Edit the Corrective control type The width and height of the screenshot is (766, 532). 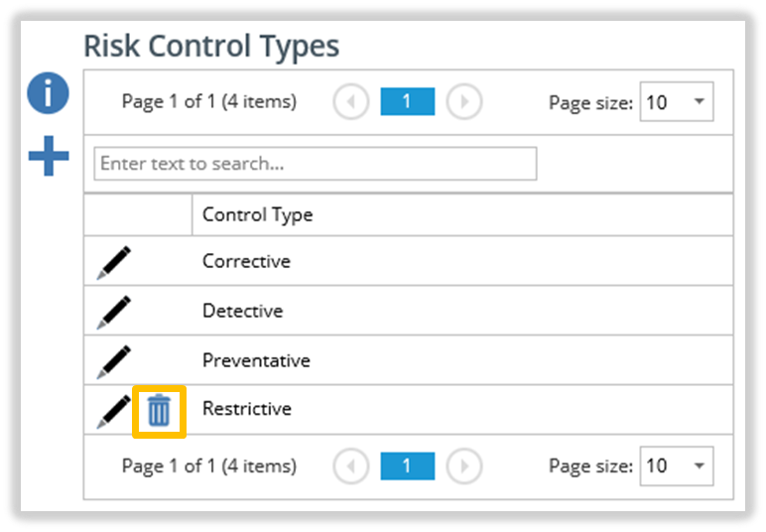[114, 262]
